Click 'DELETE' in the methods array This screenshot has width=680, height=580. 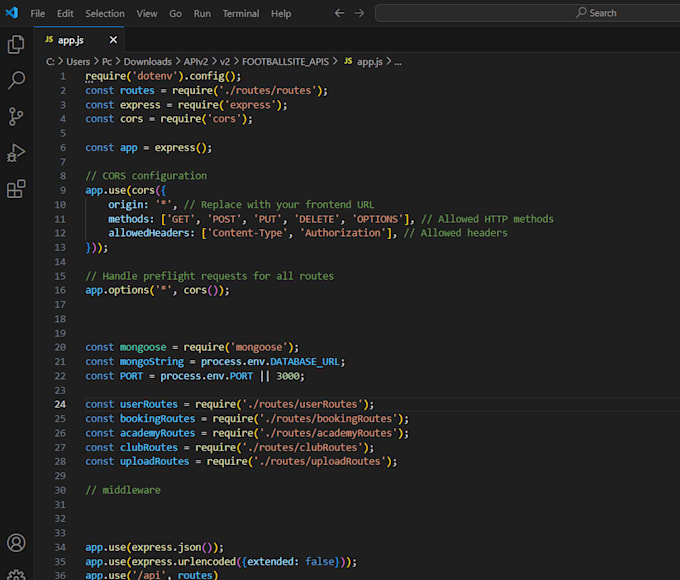(x=317, y=219)
